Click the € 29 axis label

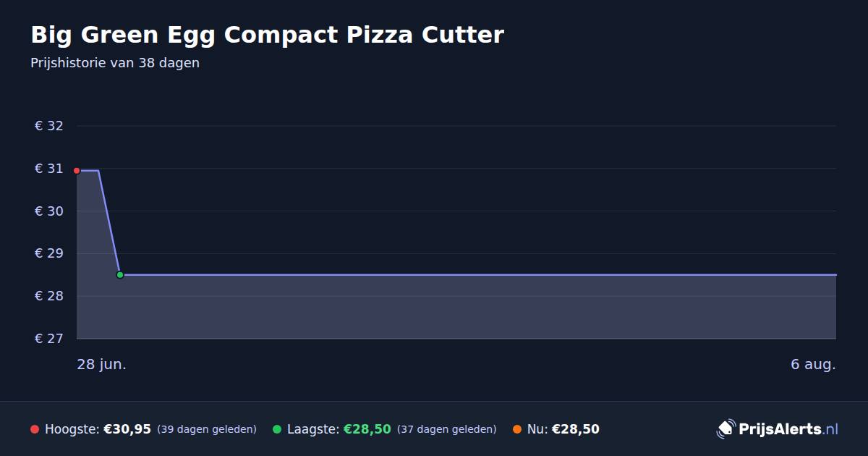49,253
